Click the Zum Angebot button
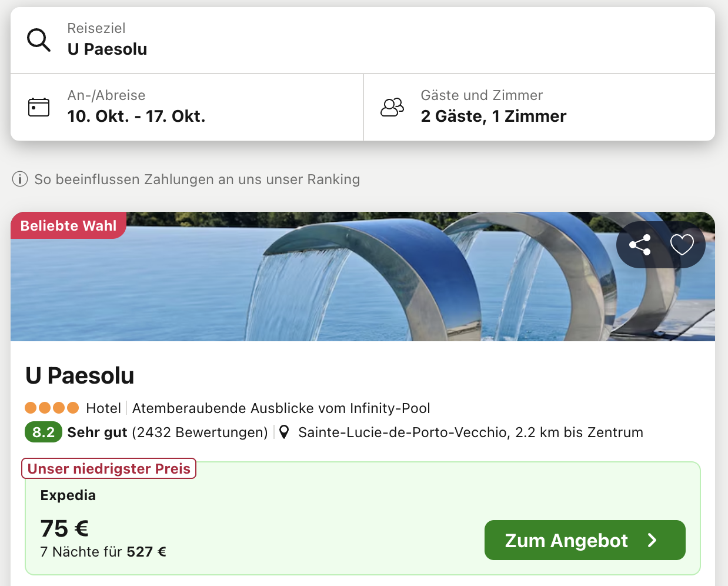The image size is (728, 586). click(585, 540)
